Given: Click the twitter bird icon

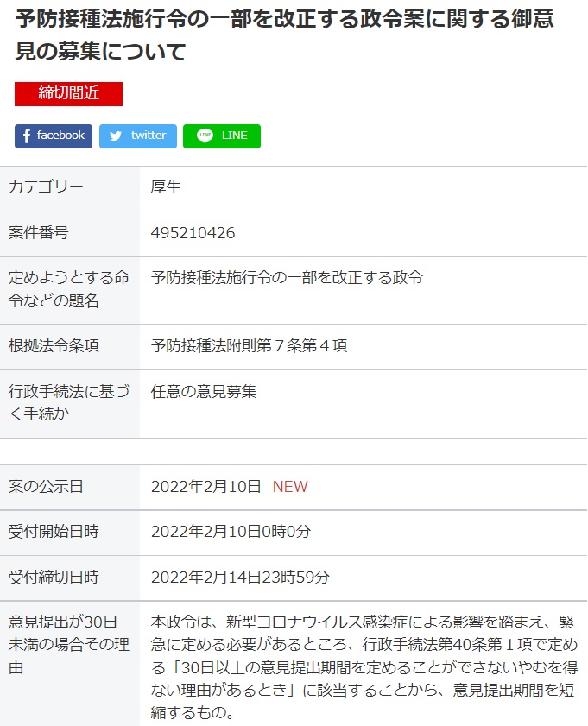Looking at the screenshot, I should tap(116, 136).
